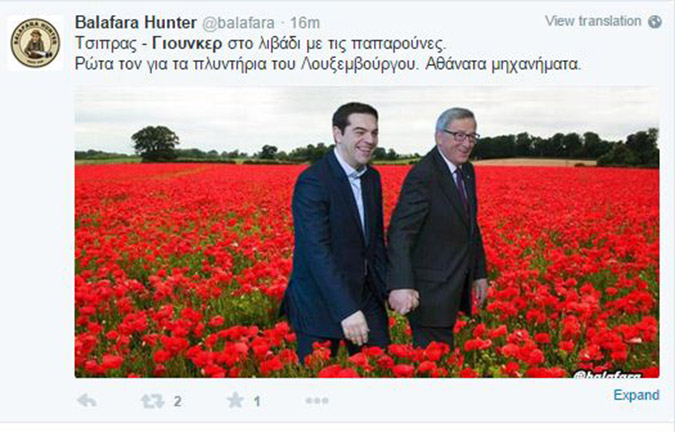Image resolution: width=675 pixels, height=432 pixels.
Task: Click the man wearing glasses in photo
Action: coord(437,228)
